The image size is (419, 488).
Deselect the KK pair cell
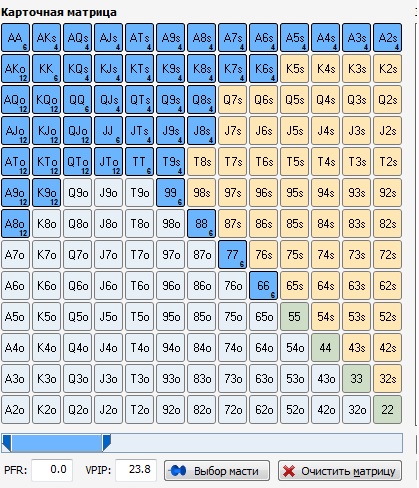point(46,69)
